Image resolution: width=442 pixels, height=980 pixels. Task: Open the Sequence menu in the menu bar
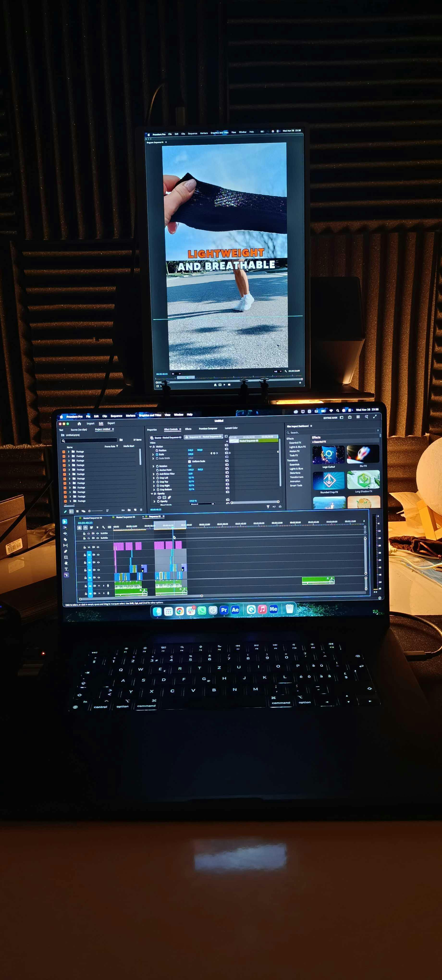(x=117, y=416)
